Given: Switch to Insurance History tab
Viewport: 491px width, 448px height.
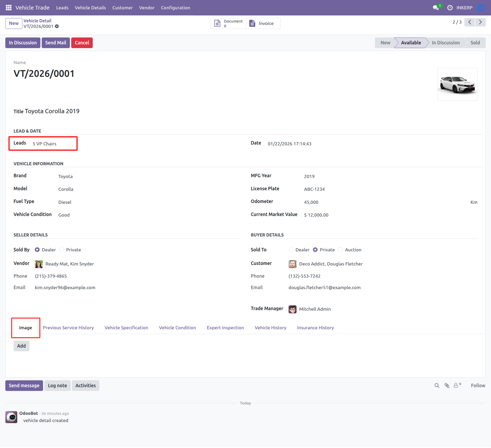Looking at the screenshot, I should coord(315,328).
